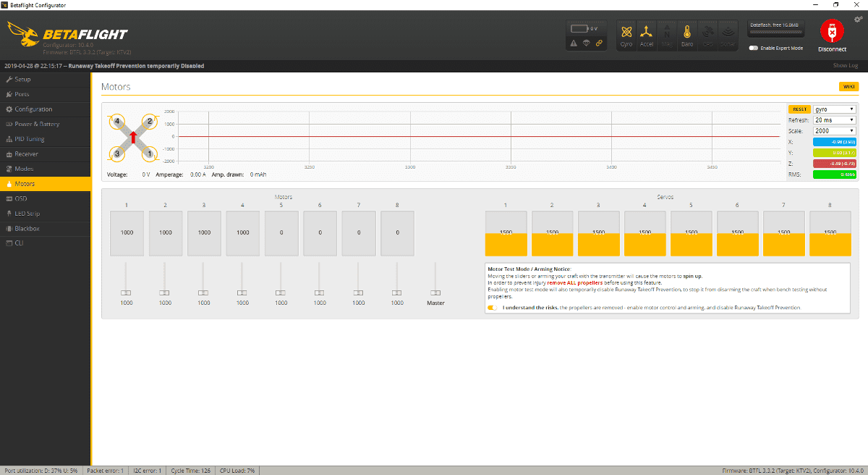Click the 'Cycle Time: 126' status text

point(190,471)
